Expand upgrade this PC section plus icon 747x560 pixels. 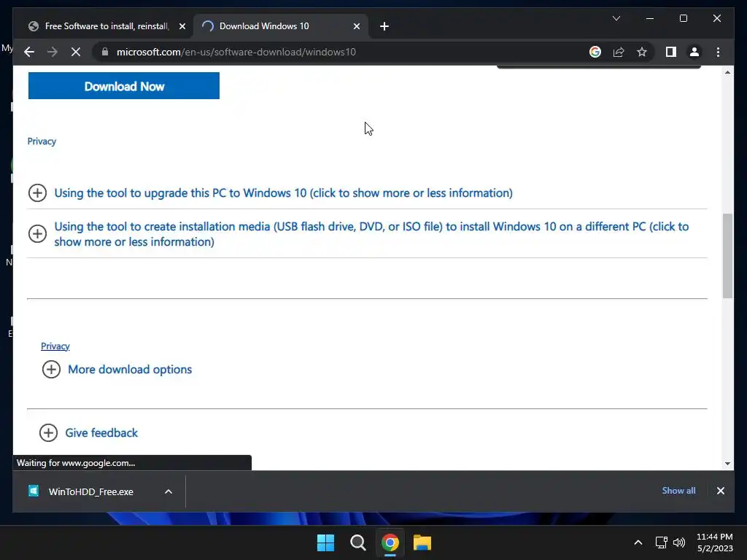point(38,192)
